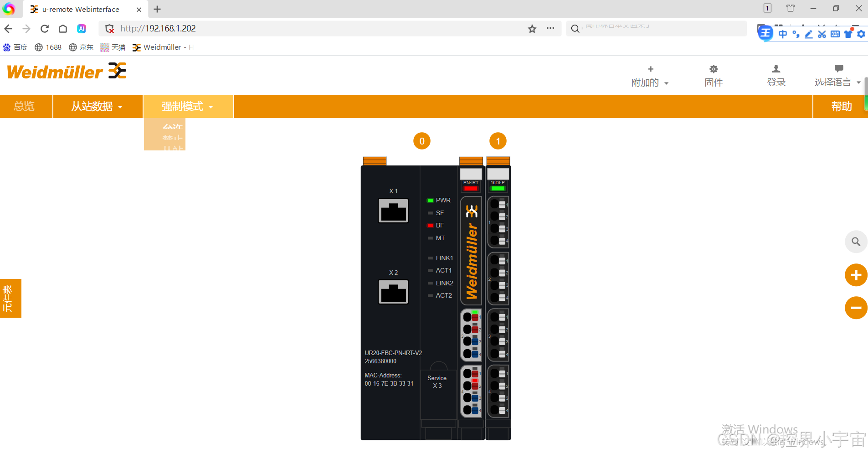Select module position marker 1
Viewport: 868px width, 454px height.
pos(498,141)
